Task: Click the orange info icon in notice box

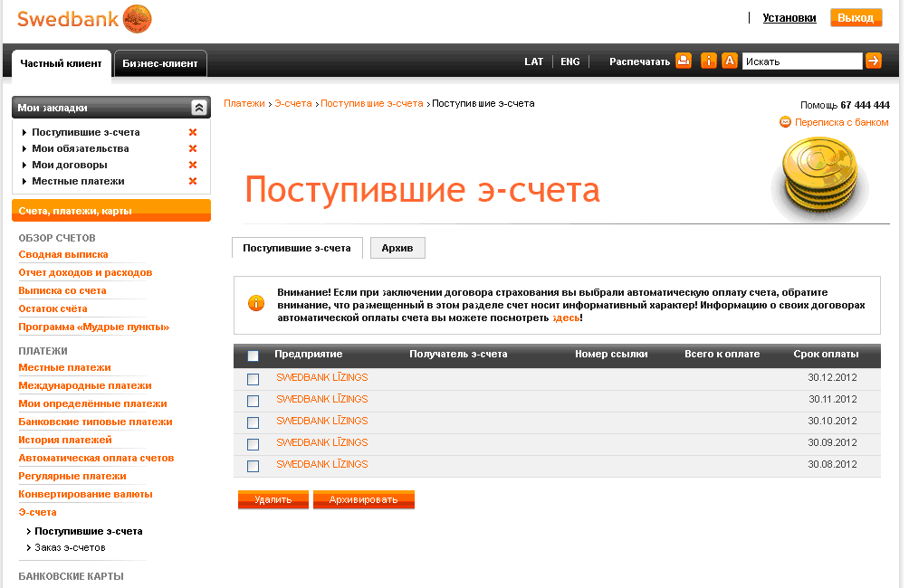Action: [256, 302]
